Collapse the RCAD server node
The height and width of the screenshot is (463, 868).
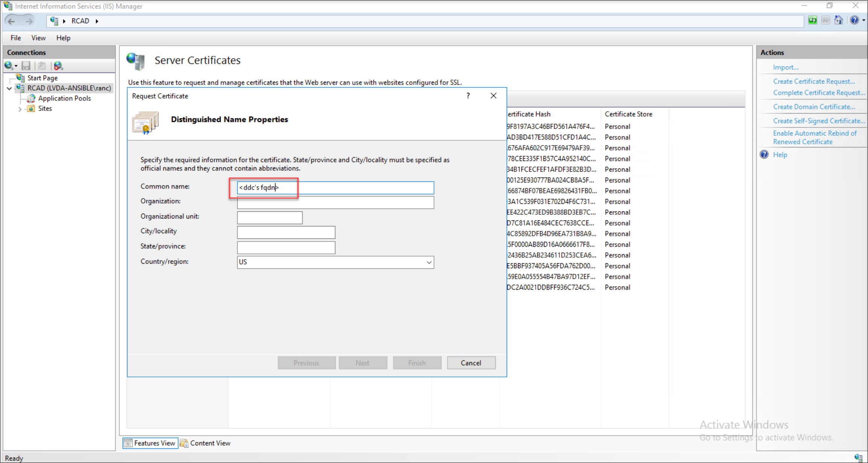click(9, 88)
